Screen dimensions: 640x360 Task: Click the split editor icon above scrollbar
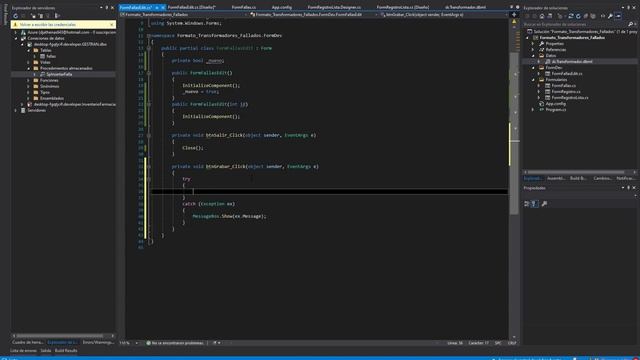[514, 15]
